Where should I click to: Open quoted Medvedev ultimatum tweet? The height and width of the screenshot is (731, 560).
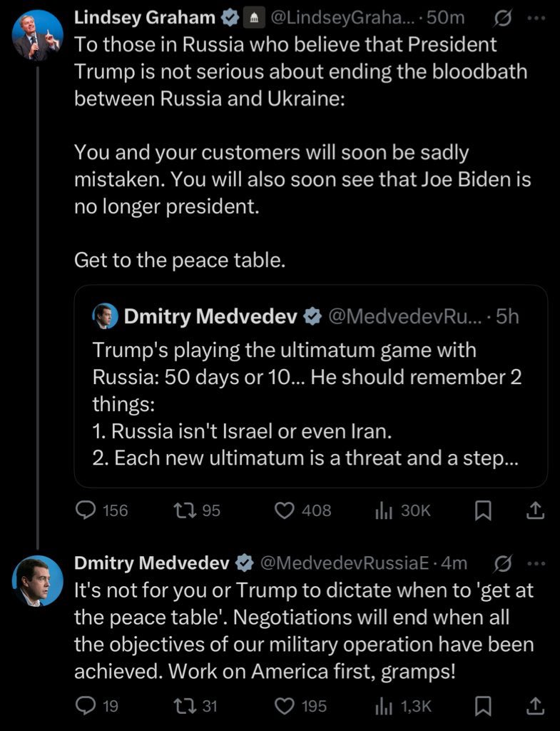pyautogui.click(x=310, y=386)
